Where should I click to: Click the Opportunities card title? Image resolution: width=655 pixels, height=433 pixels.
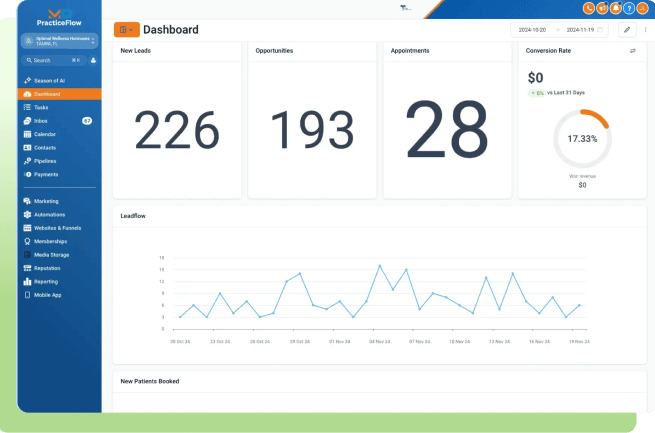(x=274, y=51)
